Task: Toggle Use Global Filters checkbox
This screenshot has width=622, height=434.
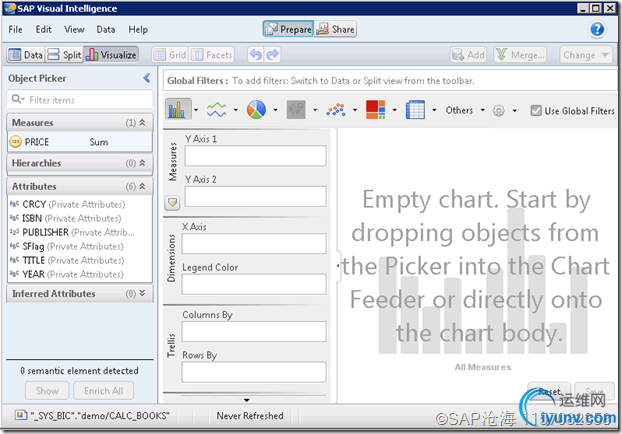Action: (x=536, y=111)
